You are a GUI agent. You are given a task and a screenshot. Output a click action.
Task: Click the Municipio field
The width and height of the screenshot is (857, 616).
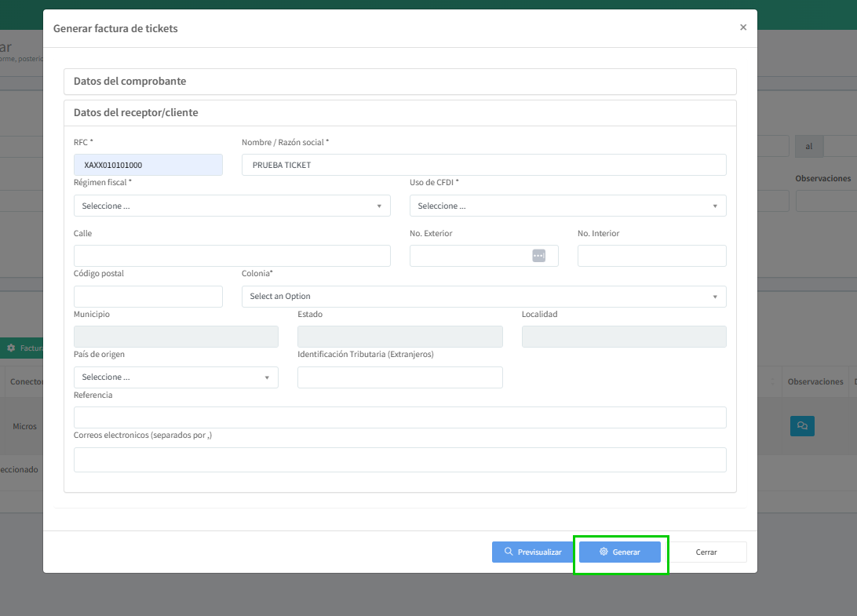pos(176,337)
